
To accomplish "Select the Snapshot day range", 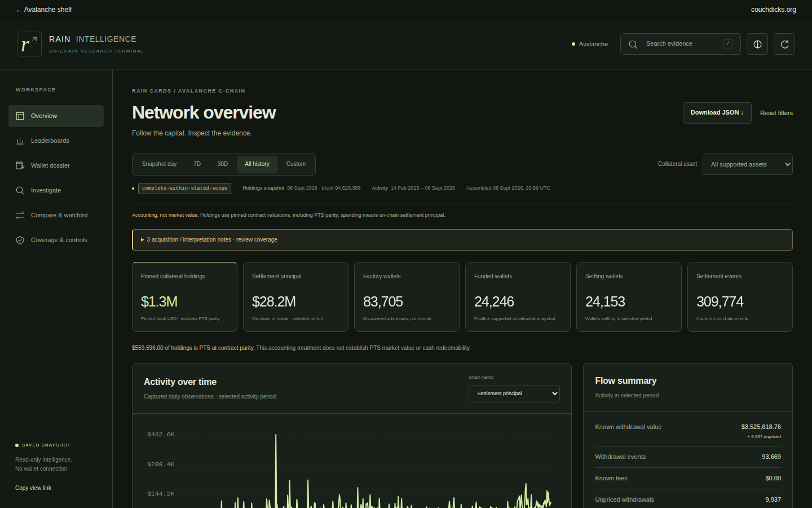I will [159, 164].
